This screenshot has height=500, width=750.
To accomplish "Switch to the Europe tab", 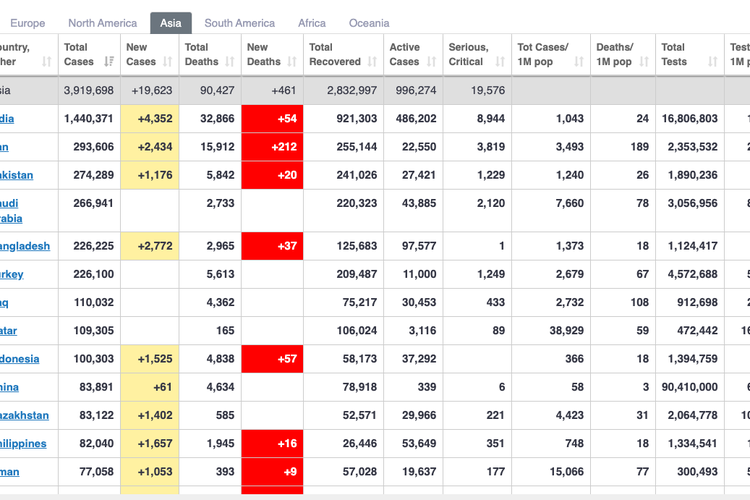I will tap(27, 23).
